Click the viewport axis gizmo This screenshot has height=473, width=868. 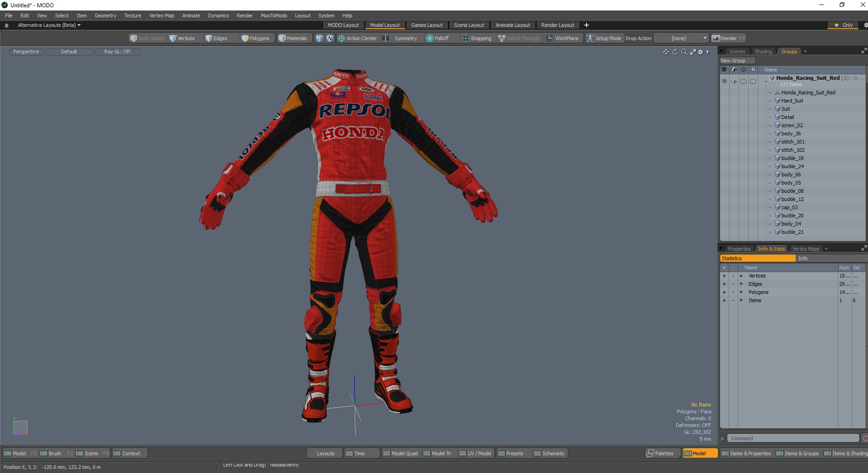pyautogui.click(x=20, y=427)
